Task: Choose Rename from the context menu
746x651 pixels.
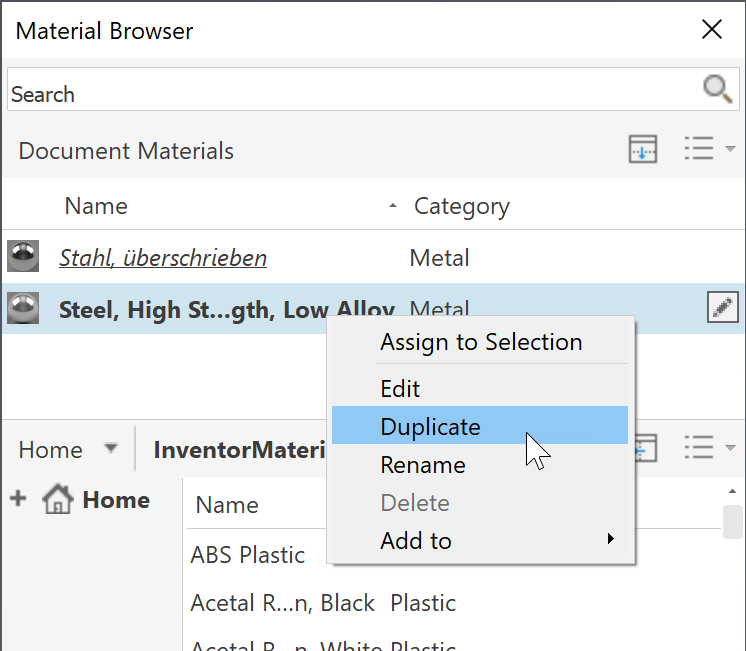Action: click(x=480, y=464)
